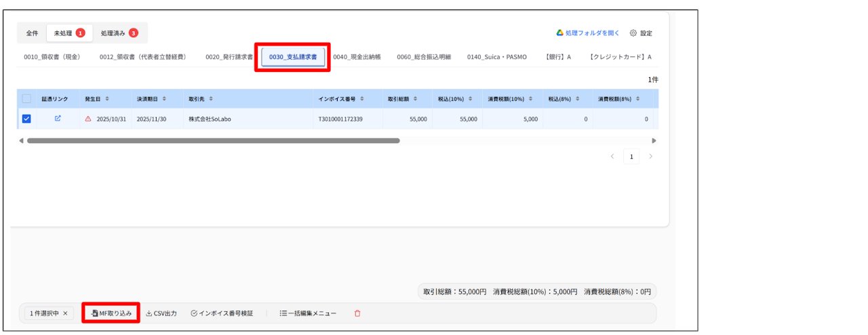The width and height of the screenshot is (868, 335).
Task: Clear selection with the X on 1件選択中
Action: 64,313
